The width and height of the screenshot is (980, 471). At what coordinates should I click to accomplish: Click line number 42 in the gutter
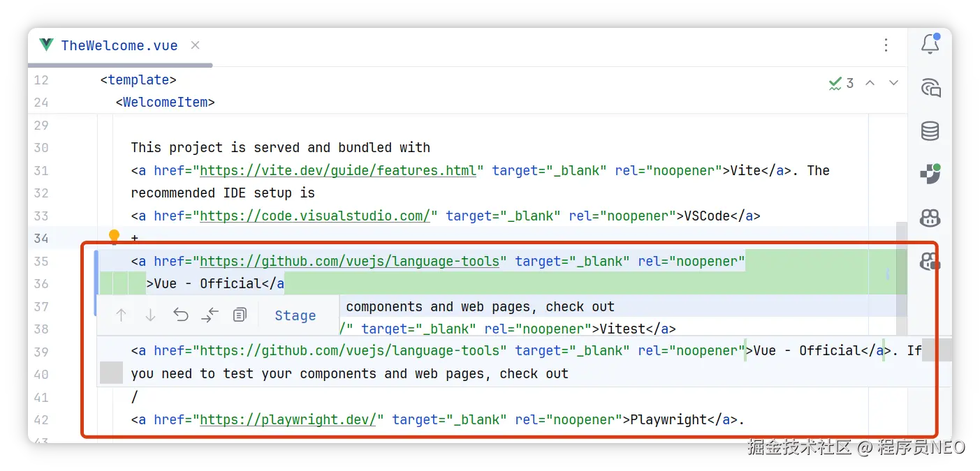41,419
